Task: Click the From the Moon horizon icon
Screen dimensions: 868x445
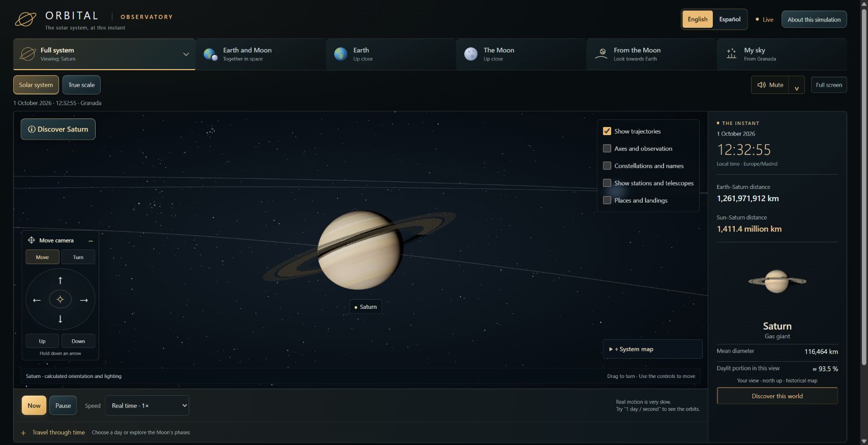Action: pyautogui.click(x=602, y=54)
